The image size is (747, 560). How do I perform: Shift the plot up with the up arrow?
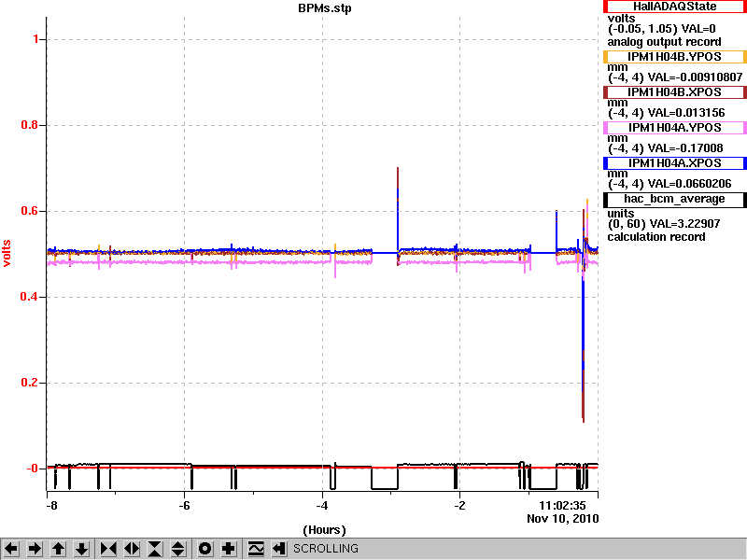pos(58,549)
